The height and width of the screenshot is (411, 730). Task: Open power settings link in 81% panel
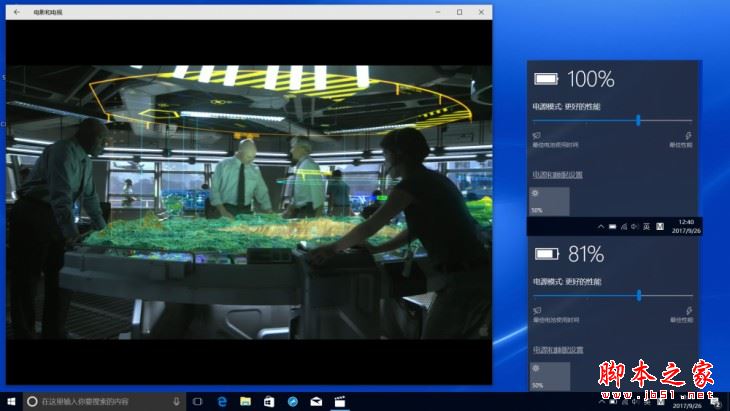coord(558,350)
